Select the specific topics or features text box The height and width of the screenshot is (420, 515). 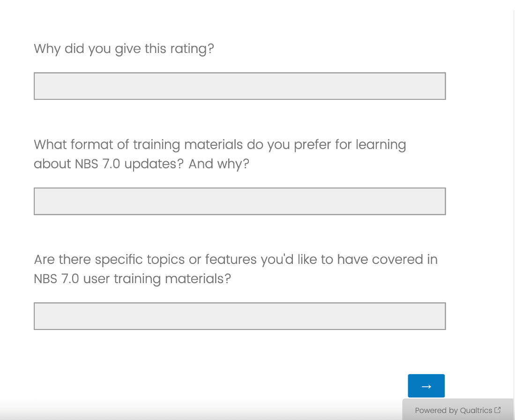click(x=239, y=316)
